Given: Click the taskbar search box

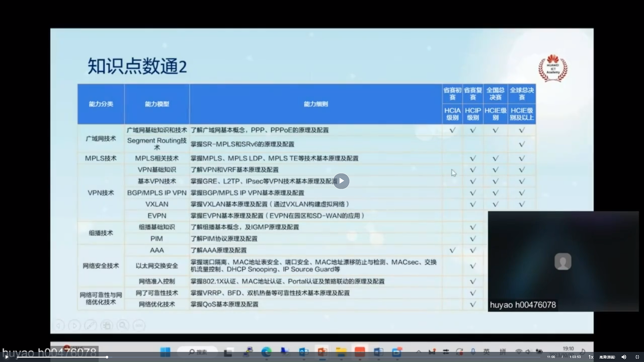Looking at the screenshot, I should tap(198, 352).
